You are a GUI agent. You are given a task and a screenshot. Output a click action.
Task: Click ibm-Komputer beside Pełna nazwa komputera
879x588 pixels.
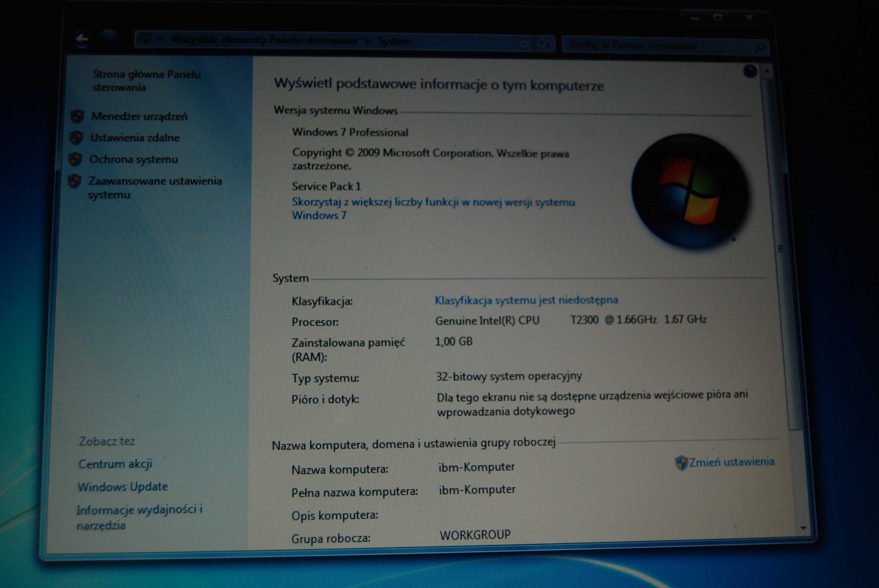tap(477, 489)
